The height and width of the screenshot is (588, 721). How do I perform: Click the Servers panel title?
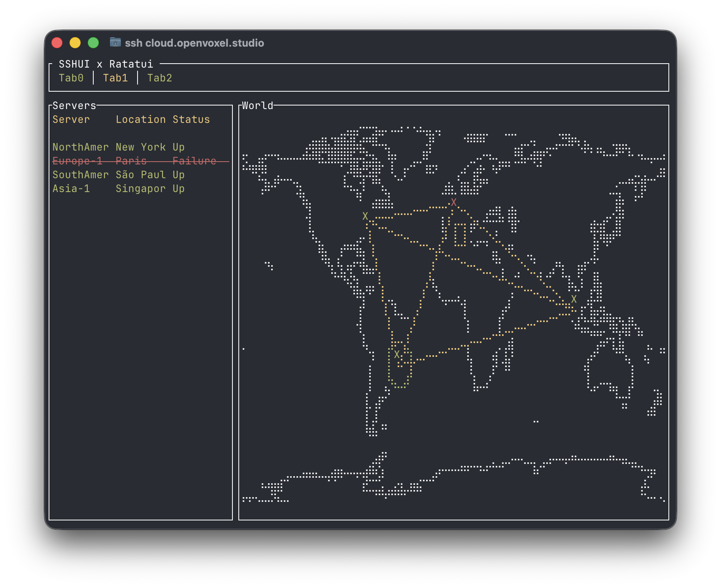pos(74,106)
